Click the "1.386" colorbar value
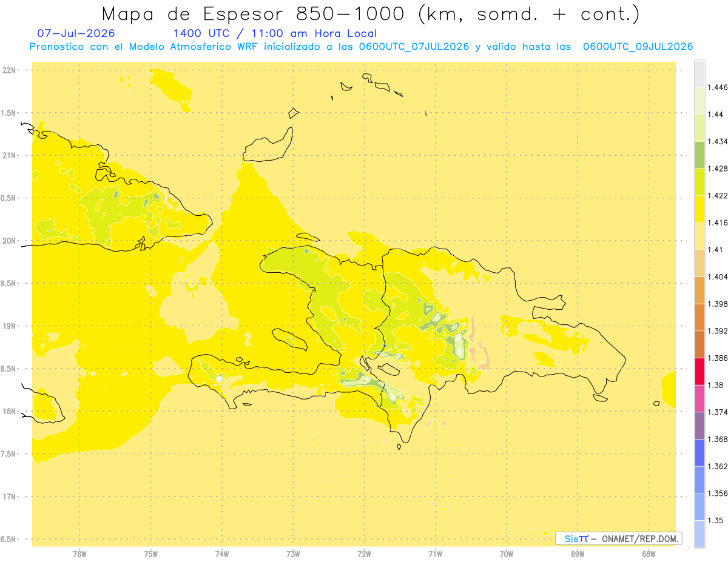 click(x=719, y=358)
